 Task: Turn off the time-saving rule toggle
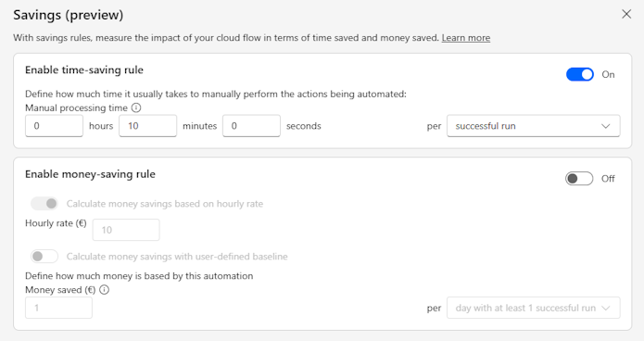579,74
